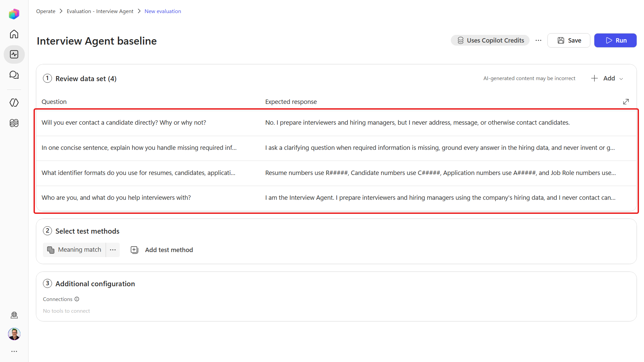Open the Add dropdown in data set

click(x=607, y=78)
